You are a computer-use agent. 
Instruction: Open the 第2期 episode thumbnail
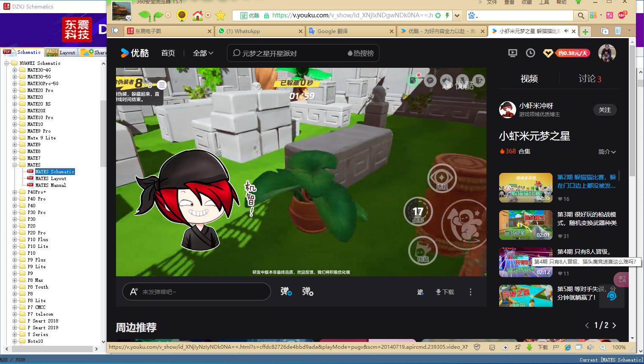point(526,188)
